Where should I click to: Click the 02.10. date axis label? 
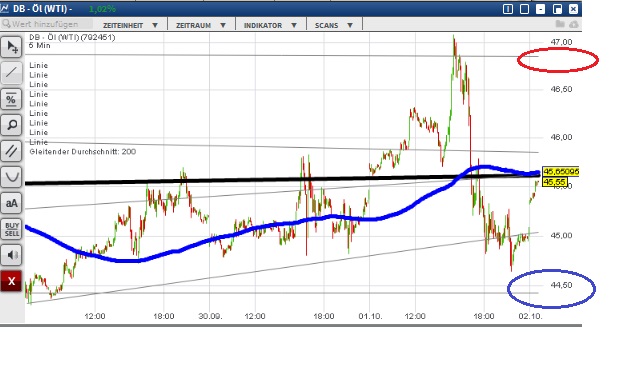tap(530, 316)
